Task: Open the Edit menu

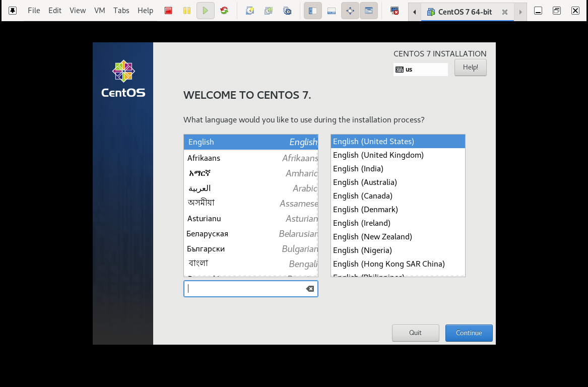Action: (x=55, y=11)
